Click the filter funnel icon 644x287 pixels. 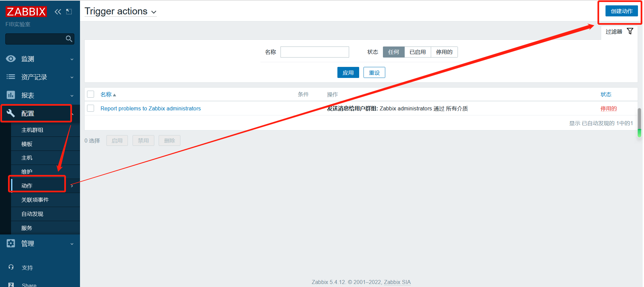(x=630, y=31)
